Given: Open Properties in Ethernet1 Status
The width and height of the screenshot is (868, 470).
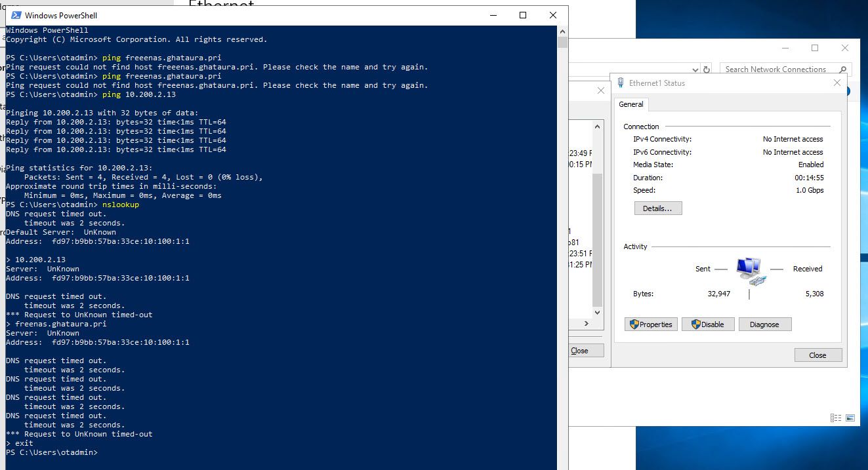Looking at the screenshot, I should point(651,324).
